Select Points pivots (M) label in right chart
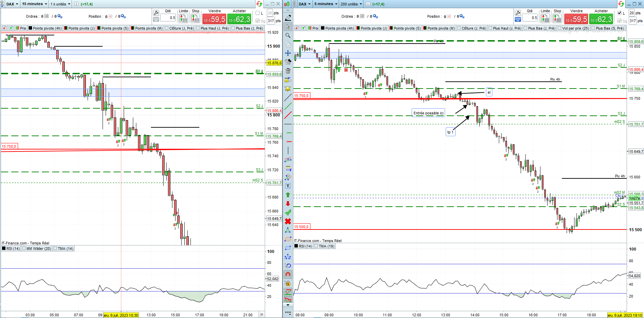Image resolution: width=644 pixels, height=318 pixels. 441,28
